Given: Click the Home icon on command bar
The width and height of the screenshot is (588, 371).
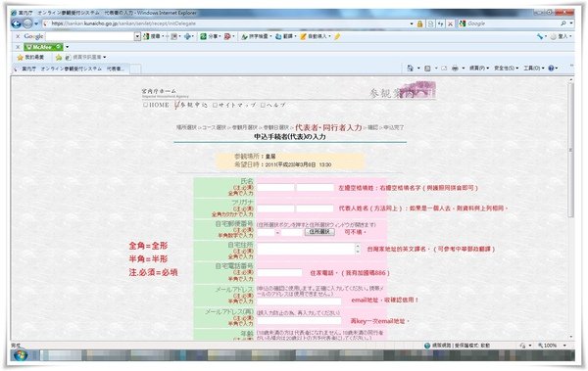Looking at the screenshot, I should [411, 69].
